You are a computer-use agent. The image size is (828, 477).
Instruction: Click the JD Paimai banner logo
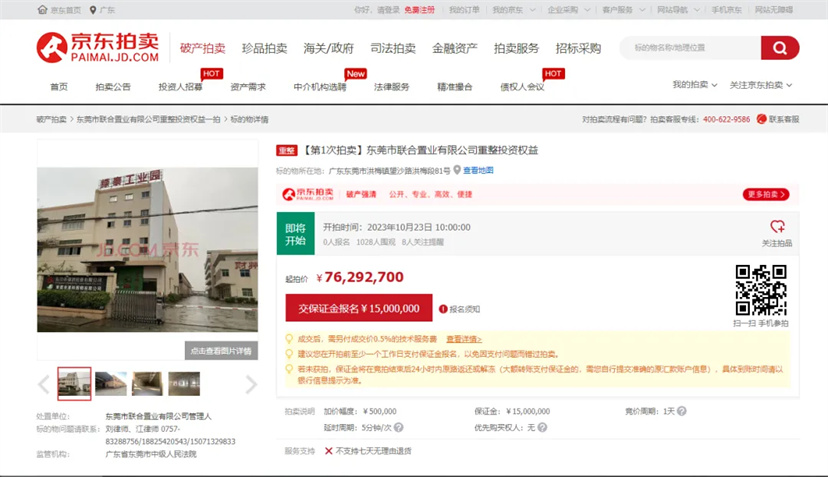pos(309,194)
